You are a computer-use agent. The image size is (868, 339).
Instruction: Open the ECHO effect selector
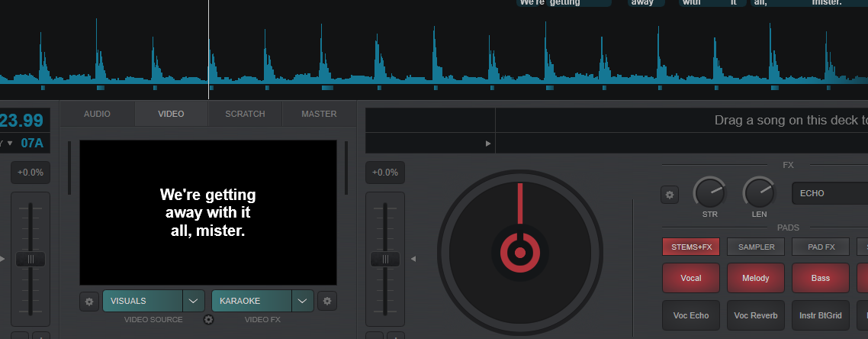(x=829, y=194)
